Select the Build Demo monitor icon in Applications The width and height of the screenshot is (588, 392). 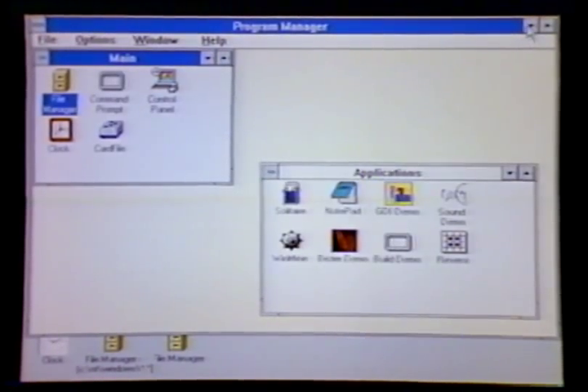(x=399, y=243)
